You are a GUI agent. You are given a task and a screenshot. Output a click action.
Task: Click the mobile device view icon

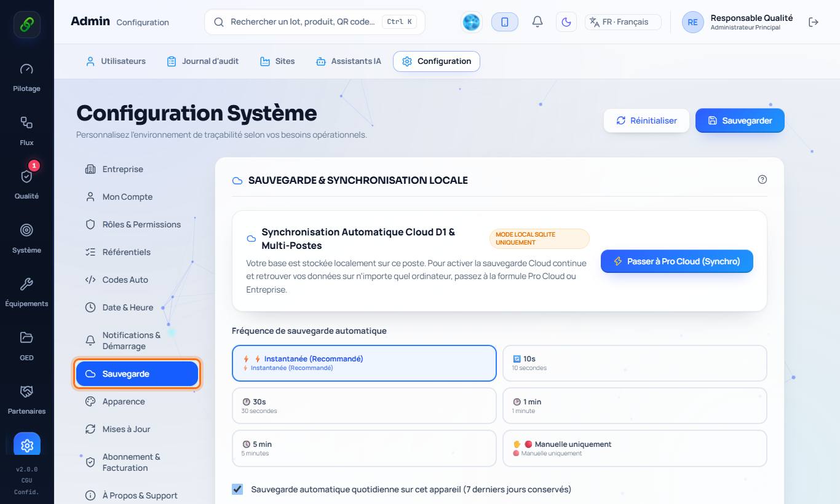click(505, 22)
